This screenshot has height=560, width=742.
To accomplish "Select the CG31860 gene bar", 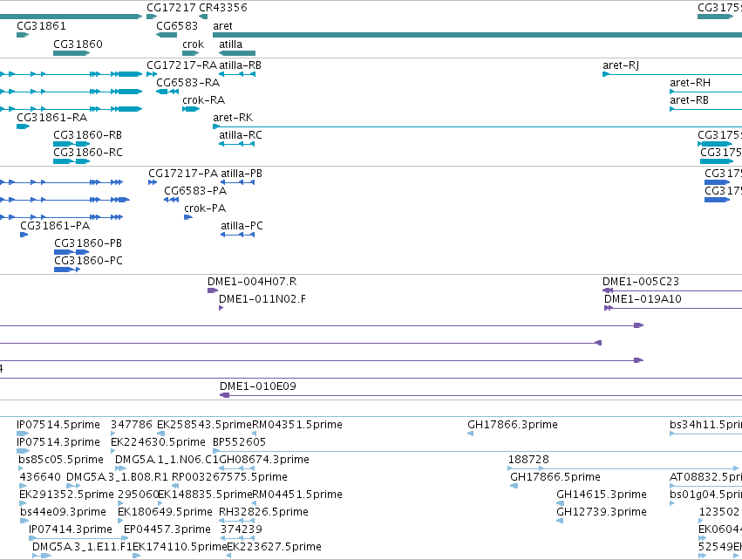I will tap(71, 53).
